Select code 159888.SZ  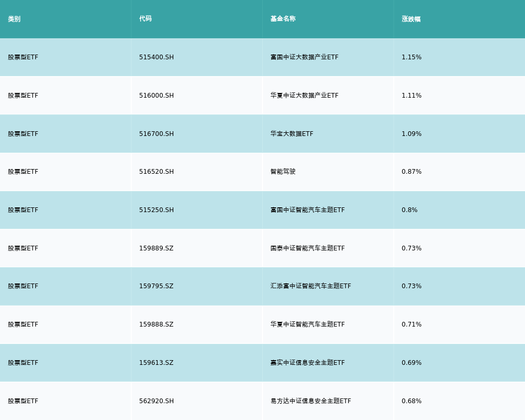coord(156,324)
